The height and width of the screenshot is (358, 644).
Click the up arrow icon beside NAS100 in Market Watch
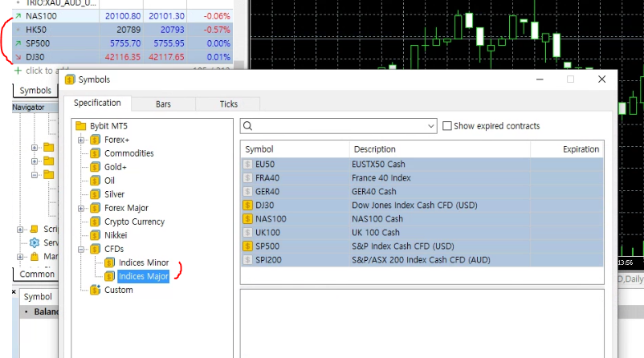point(18,16)
